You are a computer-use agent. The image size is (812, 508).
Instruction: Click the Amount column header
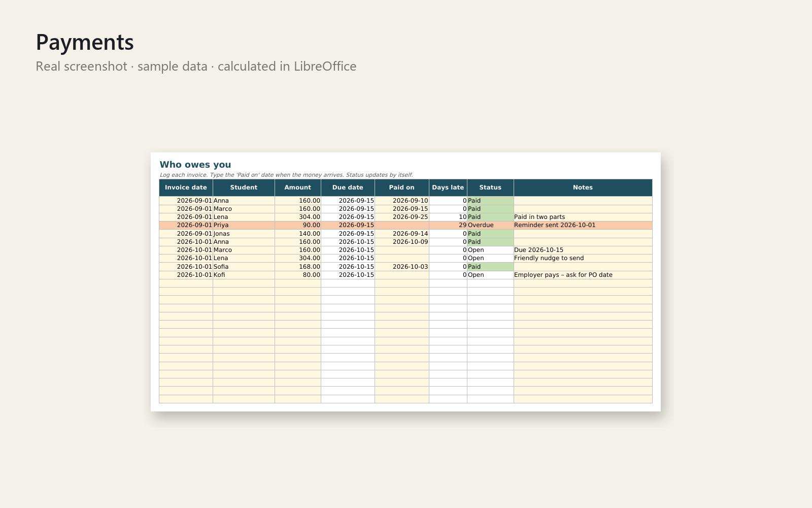(298, 187)
